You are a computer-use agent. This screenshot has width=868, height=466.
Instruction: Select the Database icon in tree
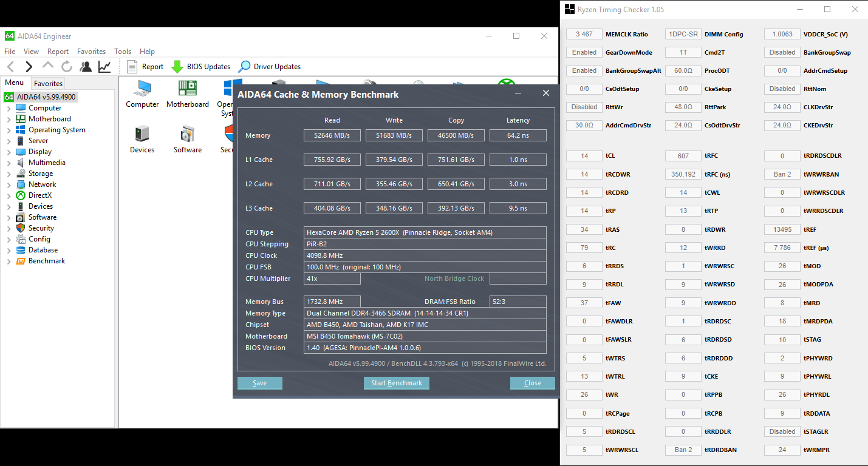21,250
